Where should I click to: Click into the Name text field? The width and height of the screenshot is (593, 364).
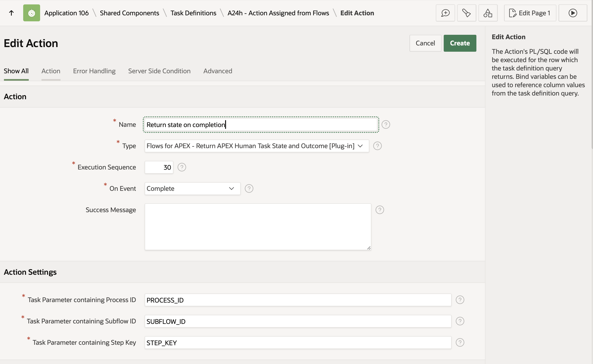[261, 125]
